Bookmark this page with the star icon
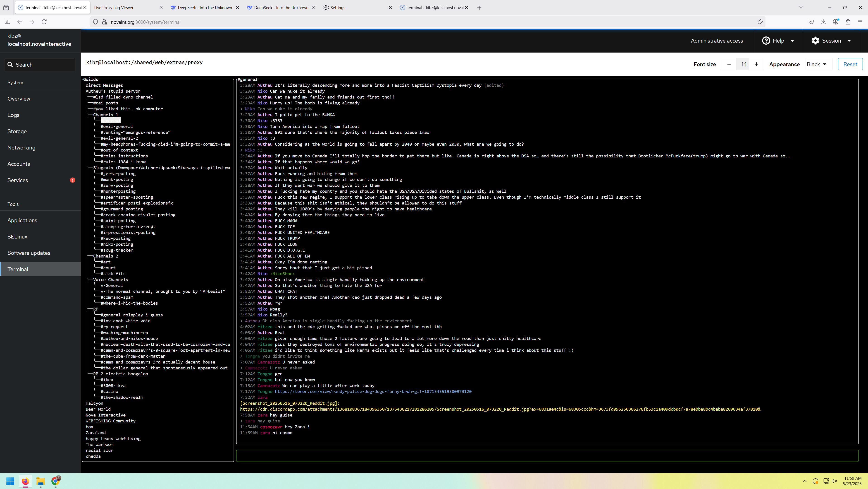The height and width of the screenshot is (489, 868). pyautogui.click(x=760, y=22)
